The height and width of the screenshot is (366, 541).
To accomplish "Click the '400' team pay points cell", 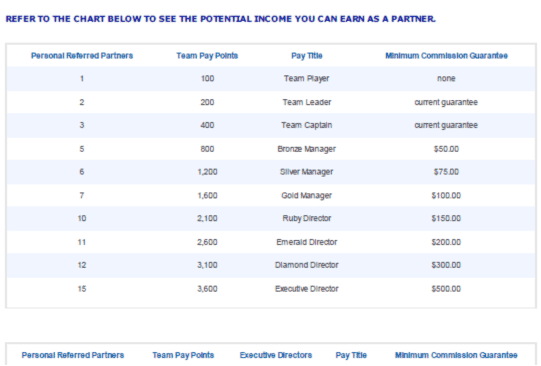I will (207, 125).
